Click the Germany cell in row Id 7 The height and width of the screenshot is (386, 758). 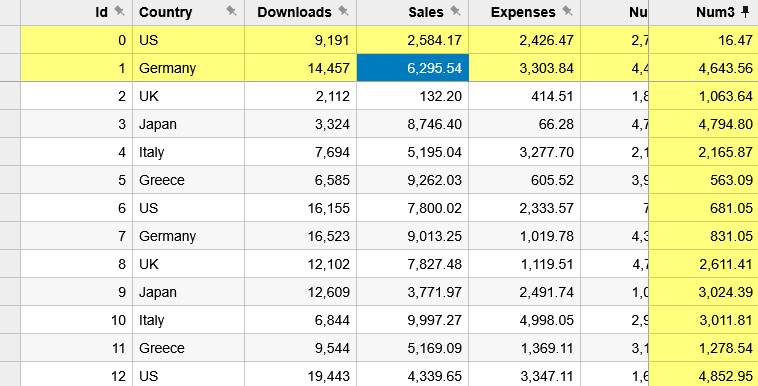click(189, 236)
